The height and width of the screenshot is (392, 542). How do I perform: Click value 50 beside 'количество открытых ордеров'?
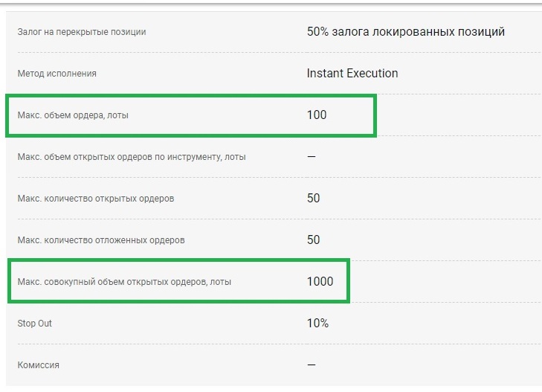coord(314,199)
